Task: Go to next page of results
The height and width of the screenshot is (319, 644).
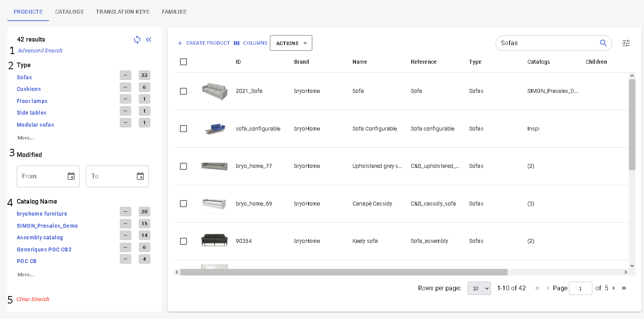Action: (614, 288)
